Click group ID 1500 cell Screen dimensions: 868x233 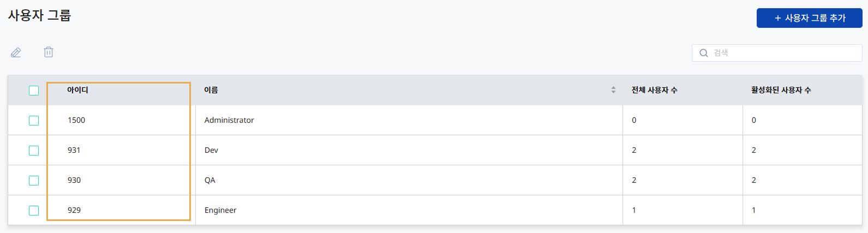[x=76, y=120]
